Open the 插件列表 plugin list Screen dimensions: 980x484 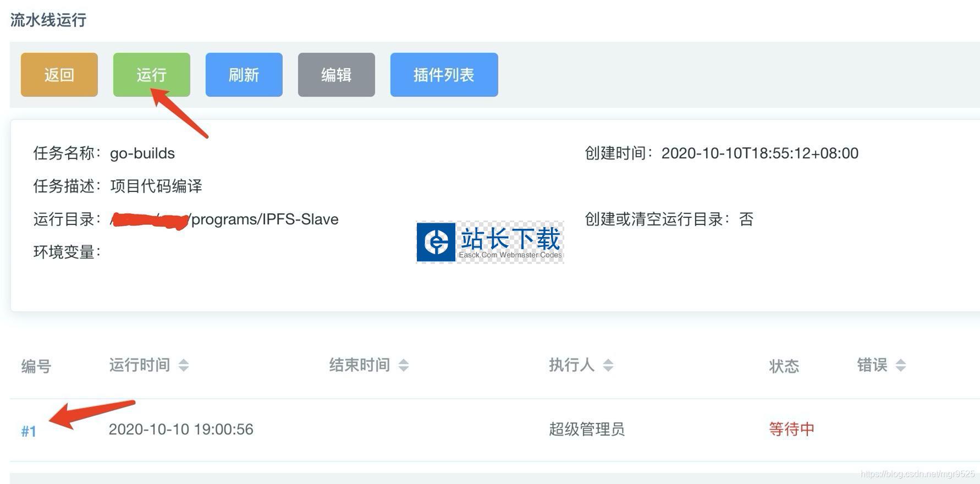(444, 75)
